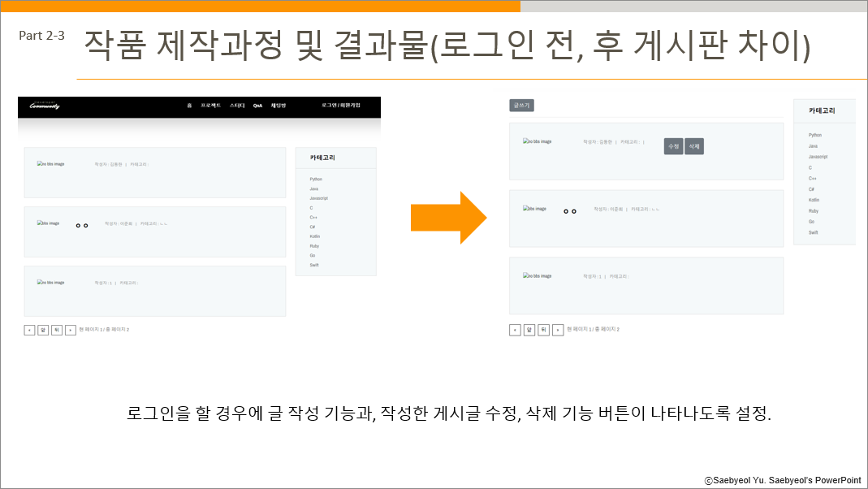Select Swift in the category list under the navbar
Screen dimensions: 868x489
[x=314, y=265]
